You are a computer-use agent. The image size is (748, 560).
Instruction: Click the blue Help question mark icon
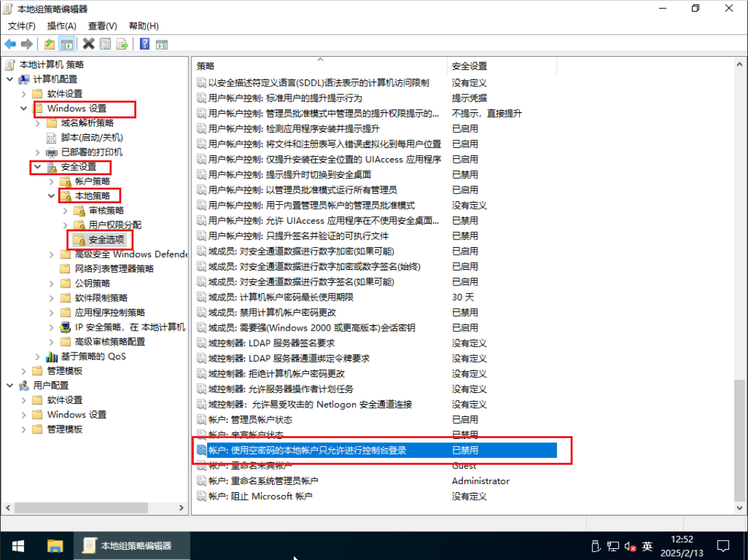coord(145,44)
